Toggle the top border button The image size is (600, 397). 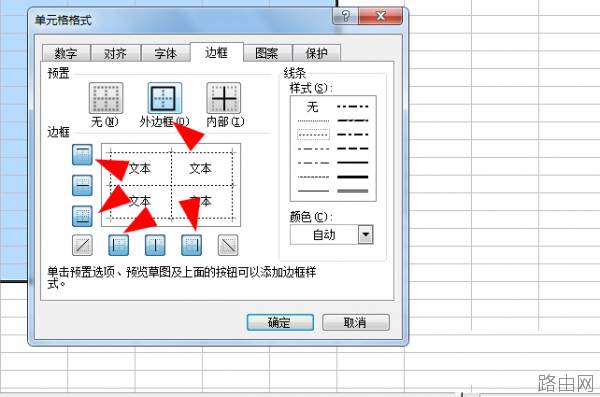(x=82, y=155)
